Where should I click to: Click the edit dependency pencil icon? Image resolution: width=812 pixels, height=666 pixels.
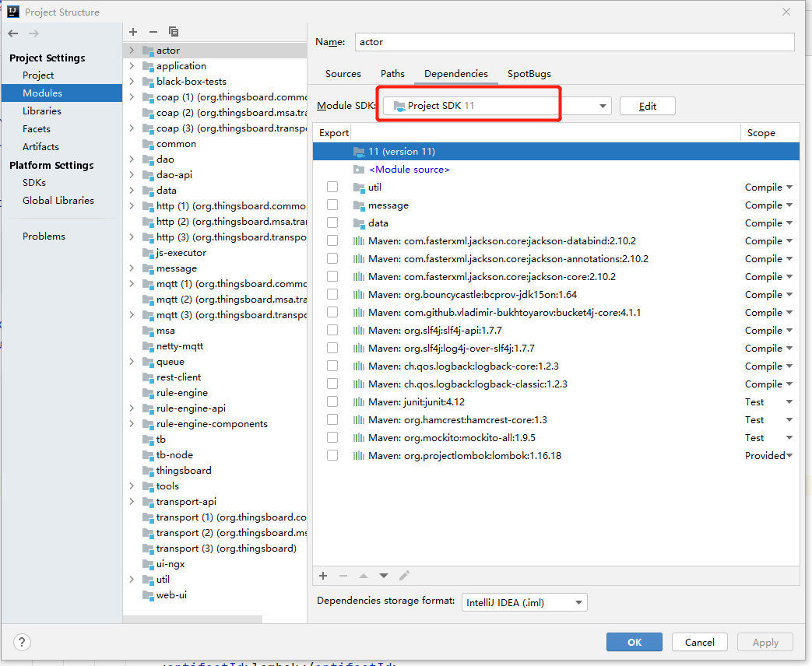coord(405,576)
